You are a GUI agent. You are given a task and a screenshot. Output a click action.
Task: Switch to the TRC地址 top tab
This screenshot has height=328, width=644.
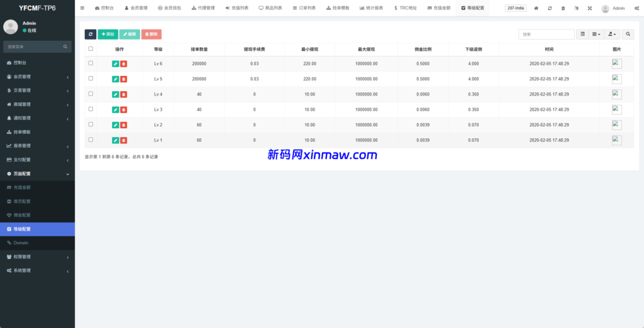point(405,8)
